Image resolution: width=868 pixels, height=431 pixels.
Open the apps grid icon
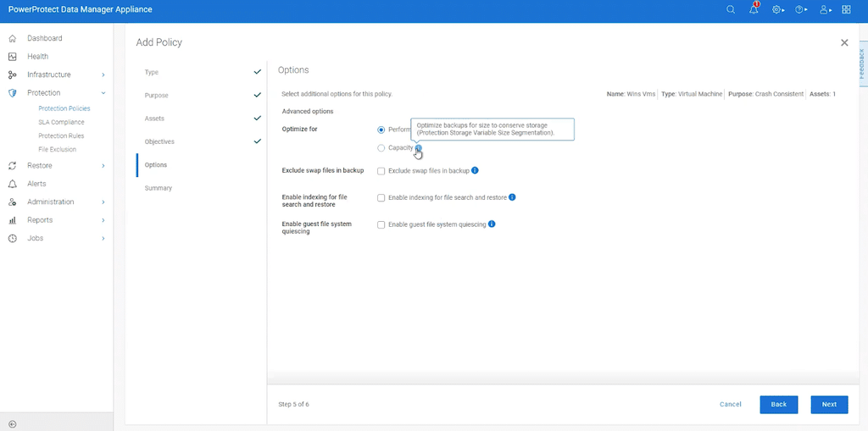tap(847, 9)
